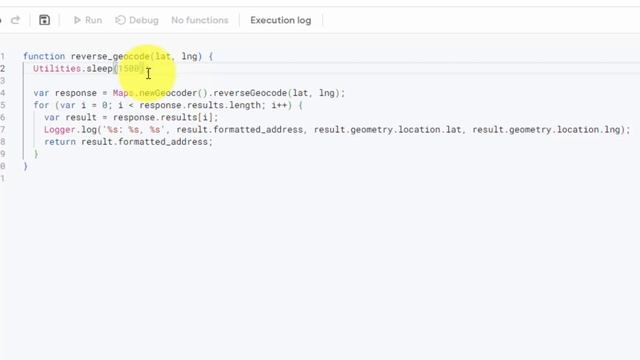Screen dimensions: 640x360
Task: Click 'reverse_geocode' function name on line 1
Action: (x=110, y=56)
